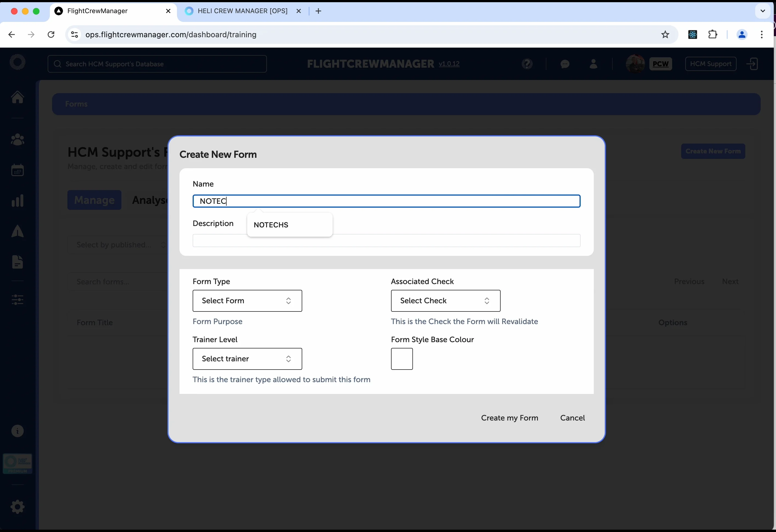Select the bar chart statistics icon
The height and width of the screenshot is (532, 776).
pyautogui.click(x=17, y=201)
